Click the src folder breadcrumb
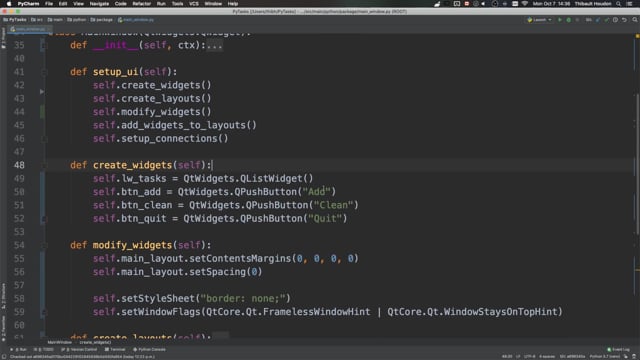This screenshot has height=360, width=640. pos(37,20)
